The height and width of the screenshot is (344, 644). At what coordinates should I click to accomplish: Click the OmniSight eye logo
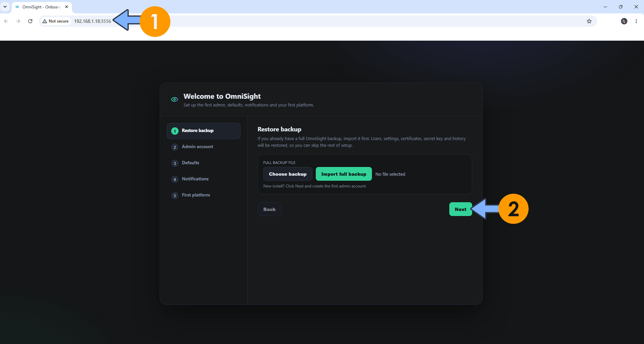pyautogui.click(x=175, y=99)
